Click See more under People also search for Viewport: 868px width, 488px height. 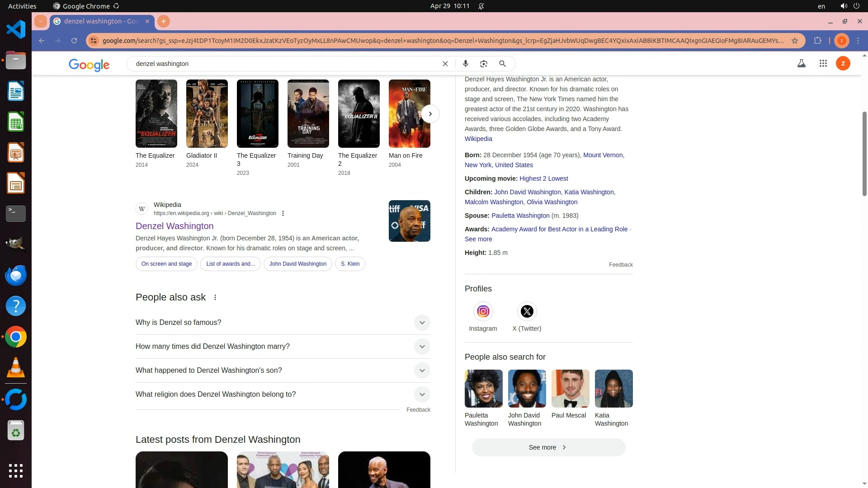coord(548,447)
